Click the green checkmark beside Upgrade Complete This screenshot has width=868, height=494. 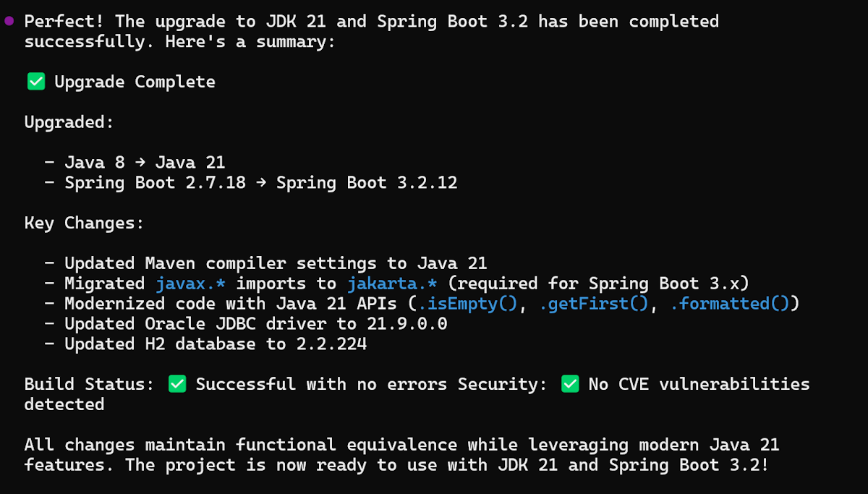36,82
